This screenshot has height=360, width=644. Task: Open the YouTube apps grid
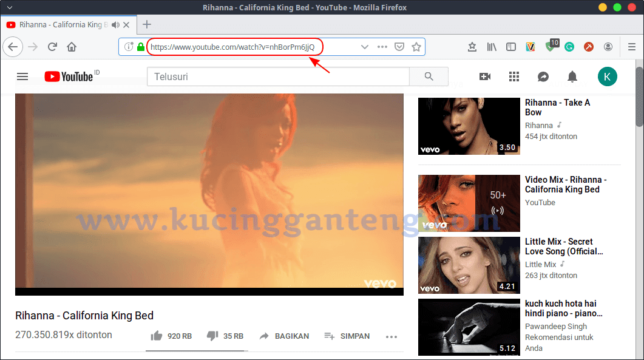[514, 76]
